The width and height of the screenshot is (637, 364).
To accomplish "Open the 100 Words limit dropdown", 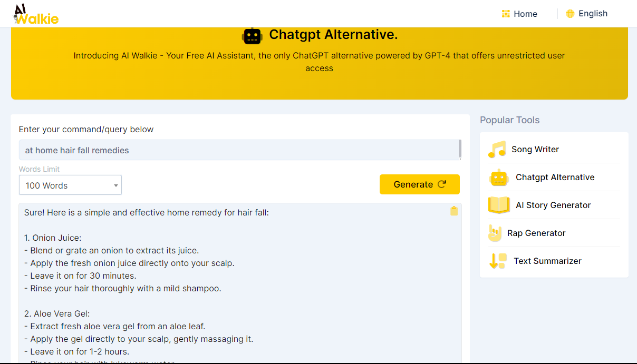I will click(x=70, y=185).
